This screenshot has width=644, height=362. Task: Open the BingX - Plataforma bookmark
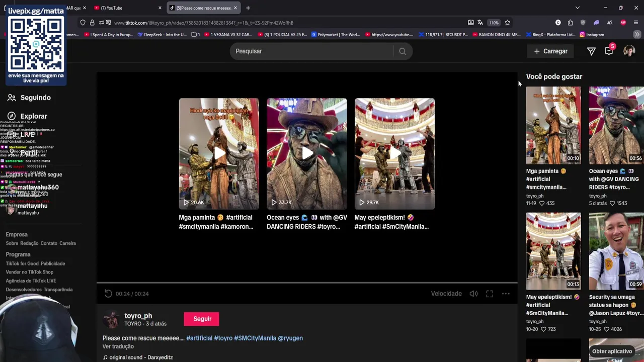(550, 35)
